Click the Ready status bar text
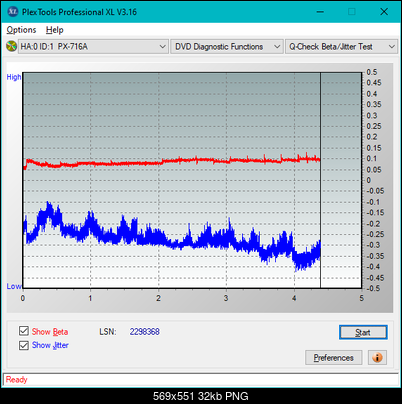 point(16,380)
